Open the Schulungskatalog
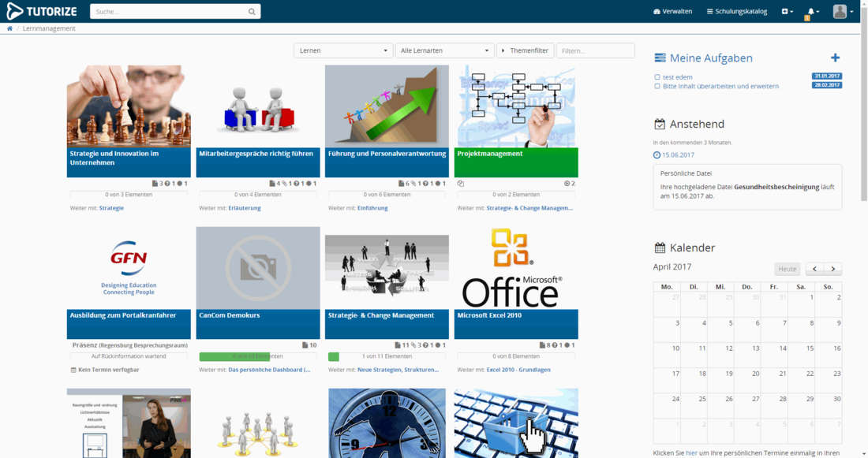Screen dimensions: 868x458 737,12
